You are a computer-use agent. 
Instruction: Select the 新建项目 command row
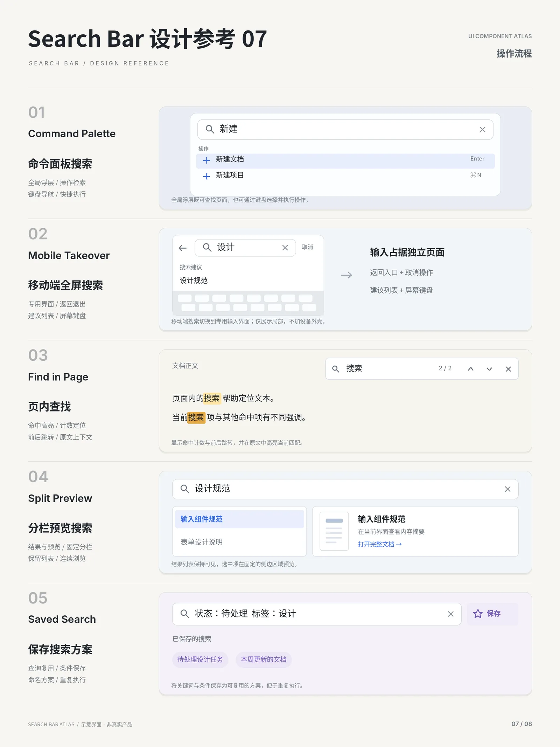coord(345,176)
